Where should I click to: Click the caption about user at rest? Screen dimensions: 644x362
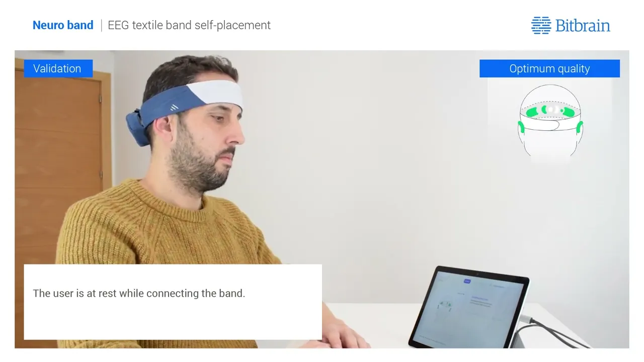[139, 293]
